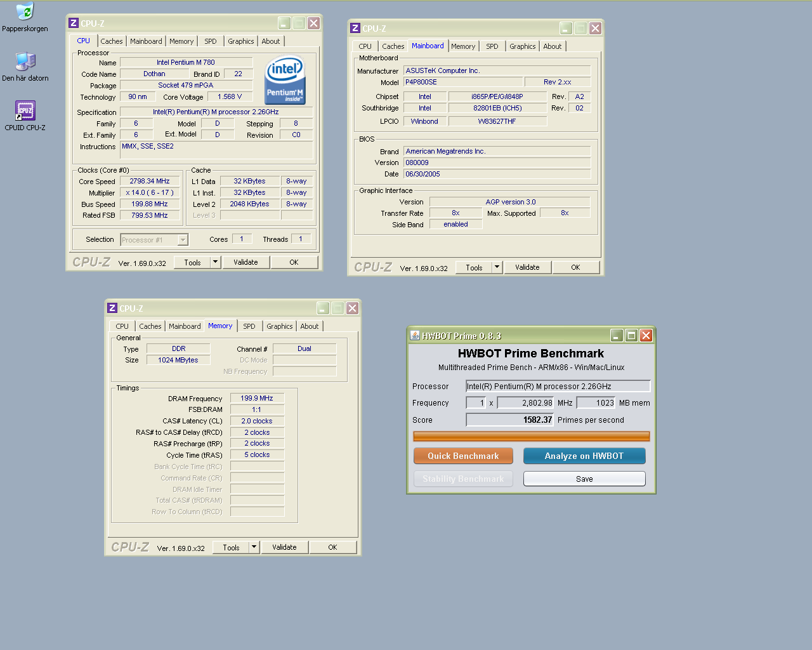Screen dimensions: 812x650
Task: Click the orange benchmark progress bar
Action: click(x=532, y=436)
